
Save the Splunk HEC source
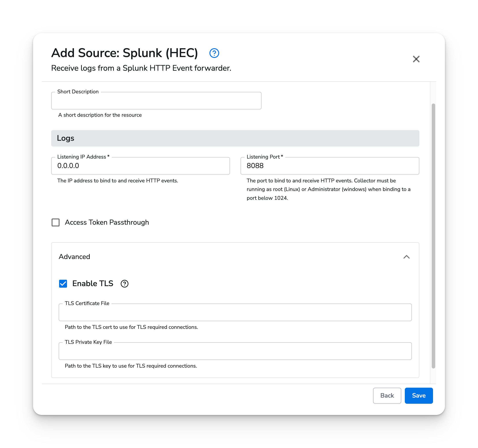[x=419, y=395]
